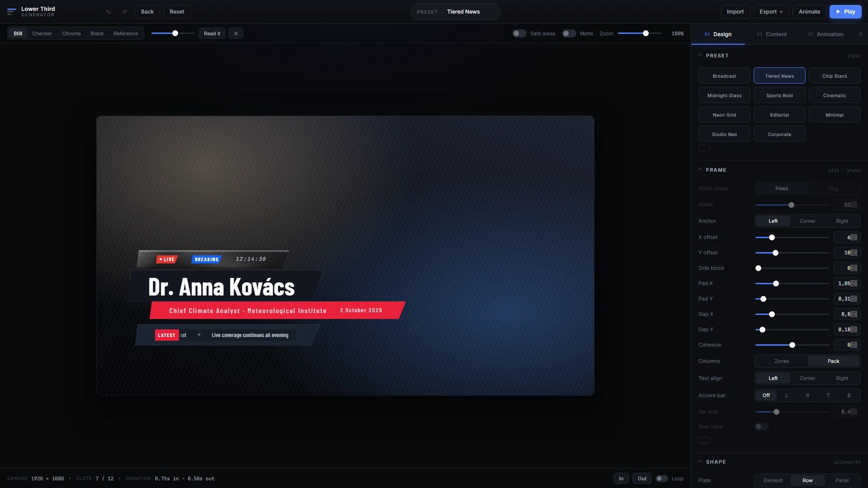Click the X offset value field
This screenshot has height=488, width=868.
click(x=847, y=237)
